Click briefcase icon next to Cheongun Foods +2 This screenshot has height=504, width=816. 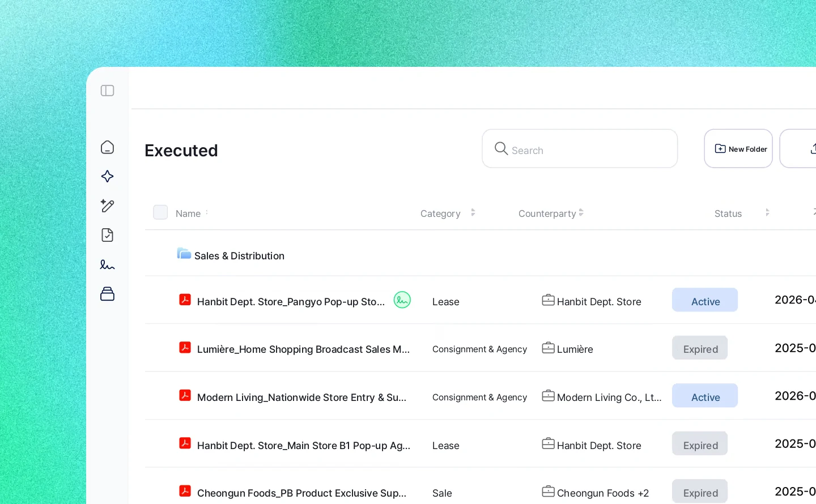click(548, 492)
